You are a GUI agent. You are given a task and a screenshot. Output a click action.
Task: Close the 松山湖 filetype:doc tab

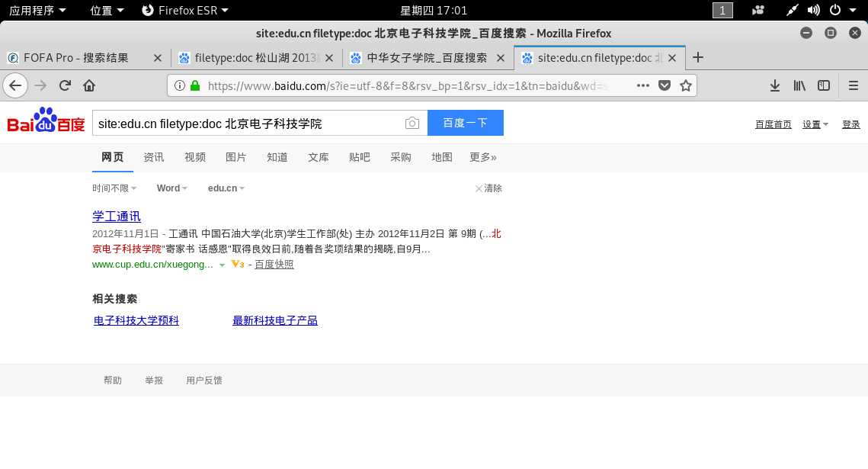pos(329,58)
